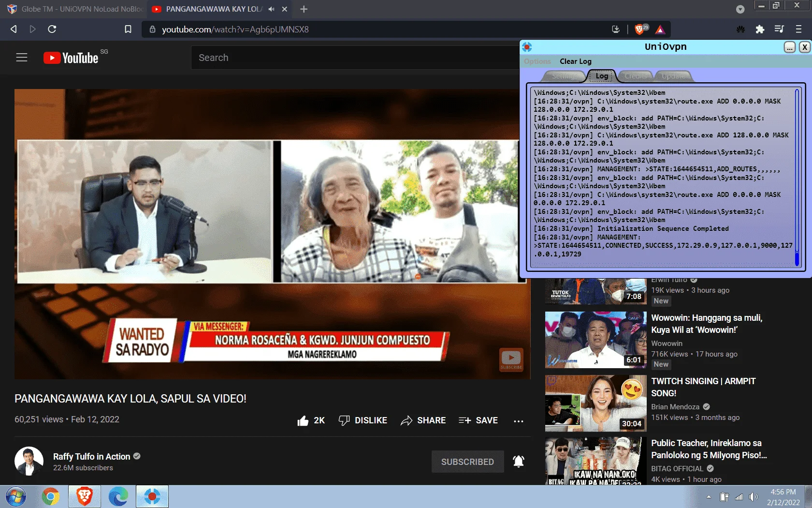Open the Wowowin 6:01 video thumbnail

pyautogui.click(x=595, y=340)
